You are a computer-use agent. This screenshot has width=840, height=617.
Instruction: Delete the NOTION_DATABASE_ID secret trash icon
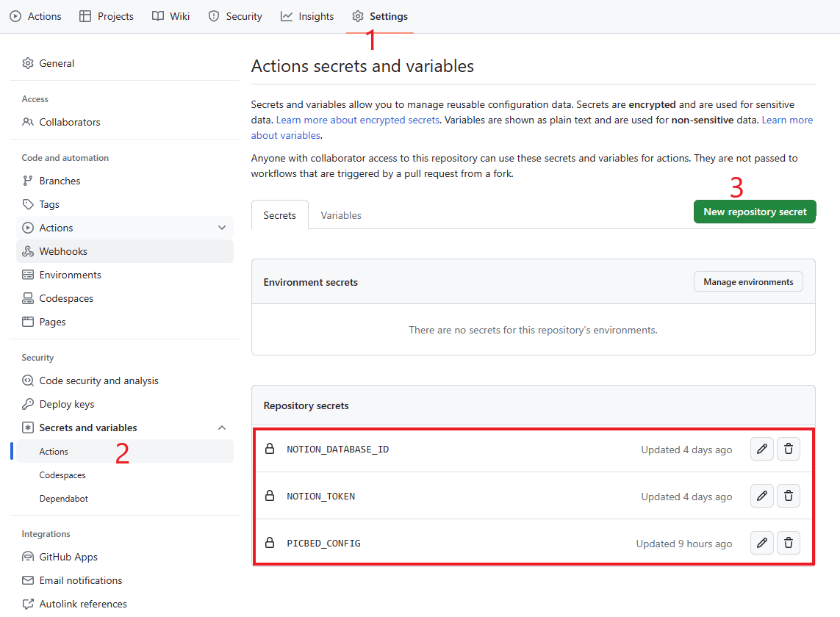pyautogui.click(x=789, y=449)
